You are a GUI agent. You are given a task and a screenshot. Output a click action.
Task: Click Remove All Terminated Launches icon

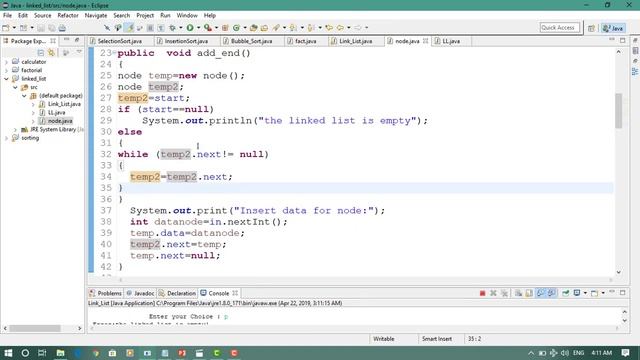pos(504,293)
